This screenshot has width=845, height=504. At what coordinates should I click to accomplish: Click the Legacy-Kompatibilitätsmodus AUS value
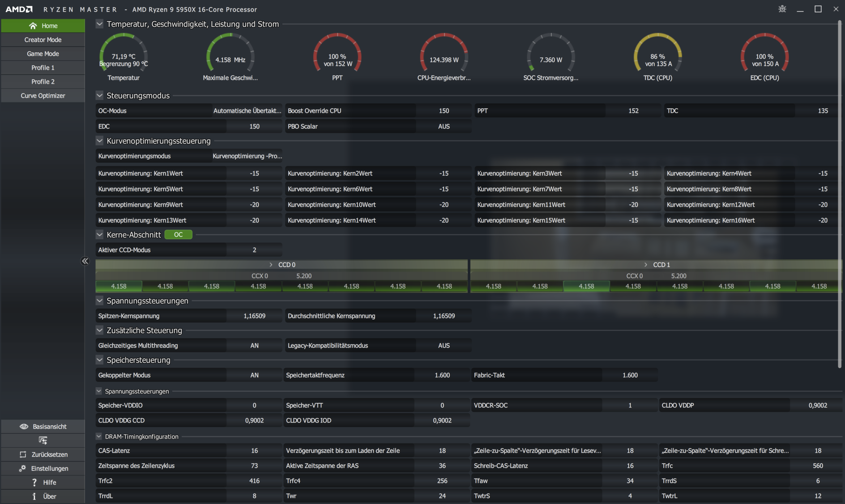[444, 346]
